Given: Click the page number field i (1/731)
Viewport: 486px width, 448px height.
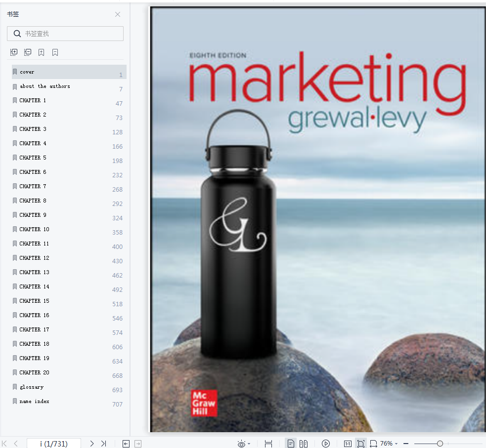Looking at the screenshot, I should tap(54, 444).
